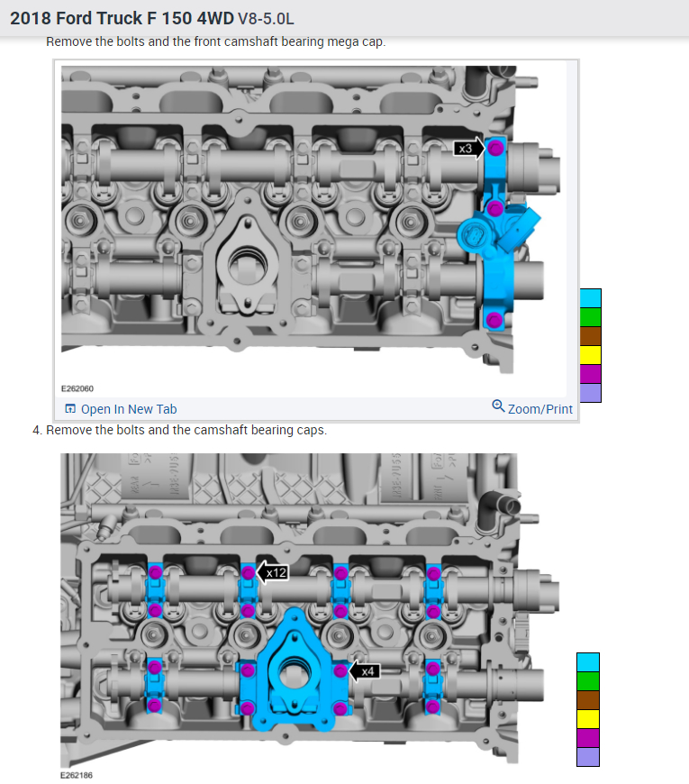Select green swatch beside the mega cap diagram
Viewport: 689px width, 784px height.
(591, 317)
